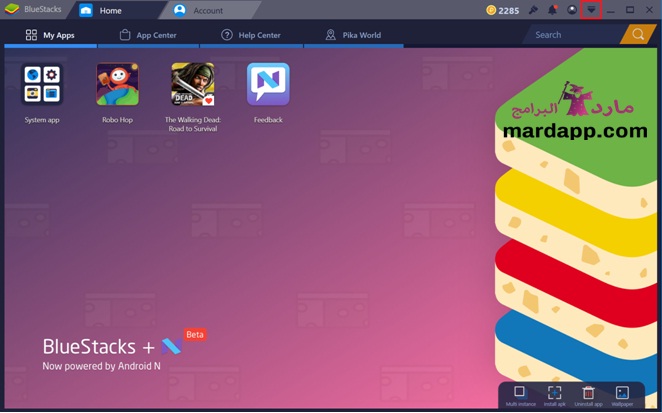
Task: Open the Feedback app
Action: click(x=268, y=84)
